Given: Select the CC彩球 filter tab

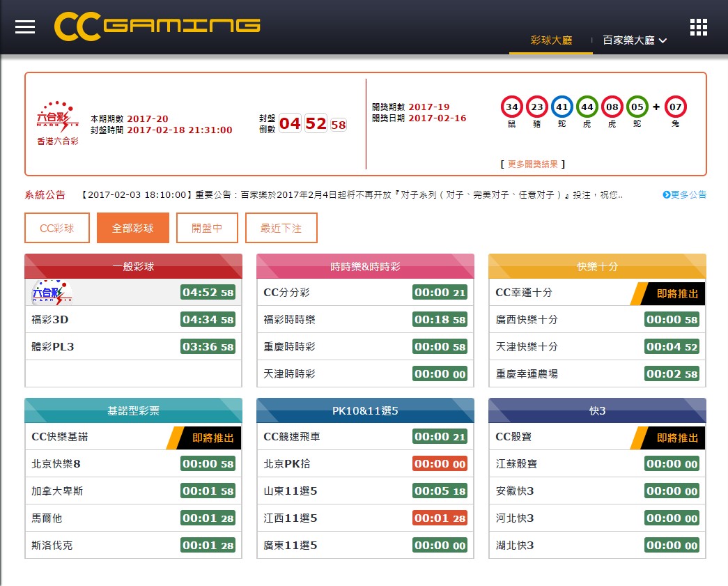Looking at the screenshot, I should [57, 228].
